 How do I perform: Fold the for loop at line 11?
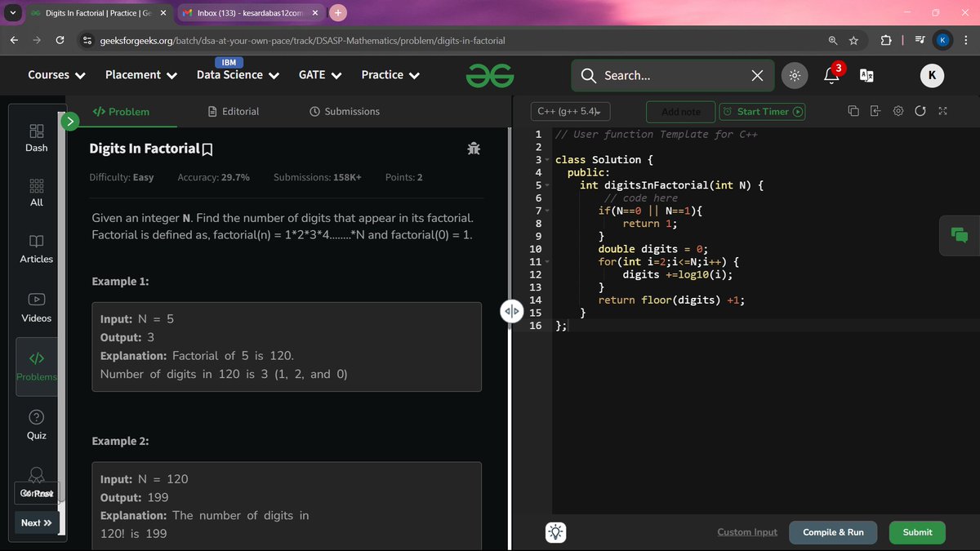click(548, 262)
